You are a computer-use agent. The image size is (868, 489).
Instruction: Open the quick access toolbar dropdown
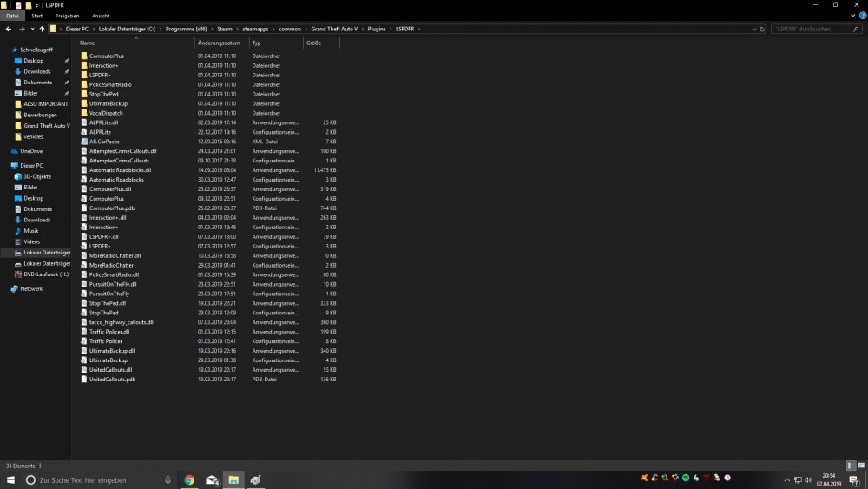point(36,5)
